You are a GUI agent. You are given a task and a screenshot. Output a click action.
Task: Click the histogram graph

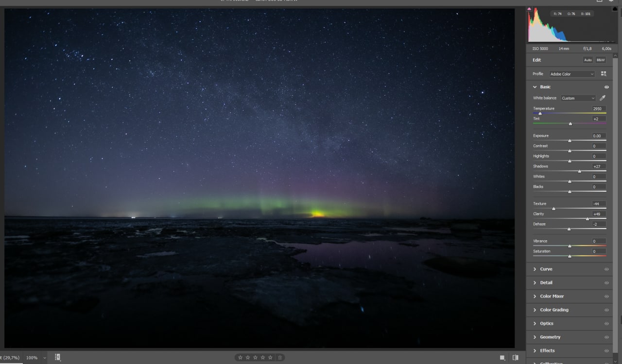tap(572, 24)
